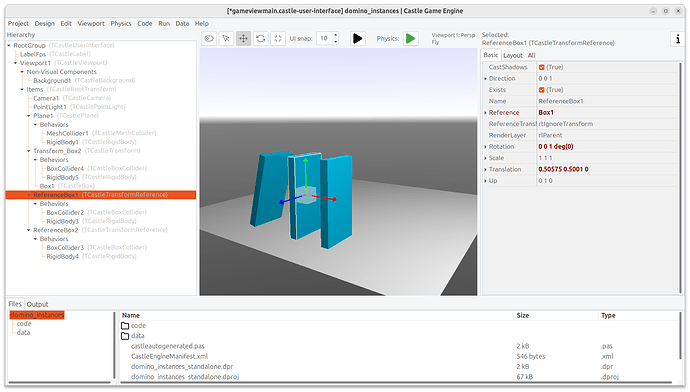Start the black Play simulation button
The width and height of the screenshot is (690, 392).
(358, 39)
